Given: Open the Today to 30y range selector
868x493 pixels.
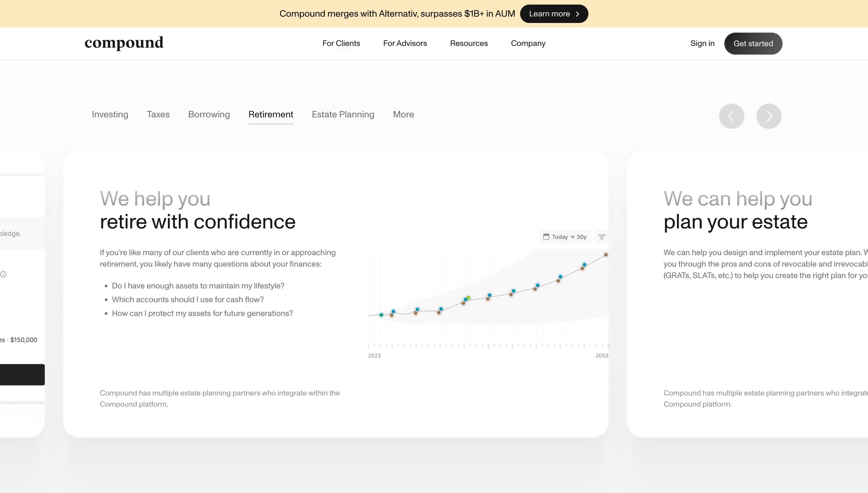Looking at the screenshot, I should 565,237.
